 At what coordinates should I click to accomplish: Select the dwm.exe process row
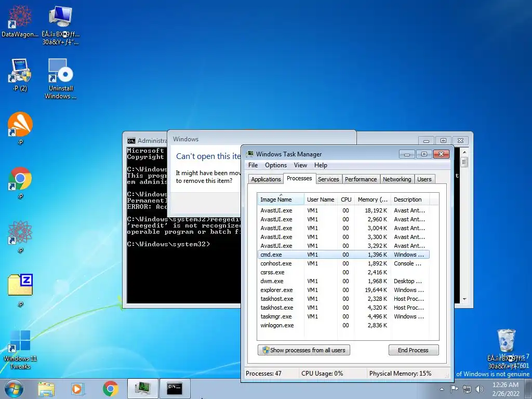tap(343, 281)
